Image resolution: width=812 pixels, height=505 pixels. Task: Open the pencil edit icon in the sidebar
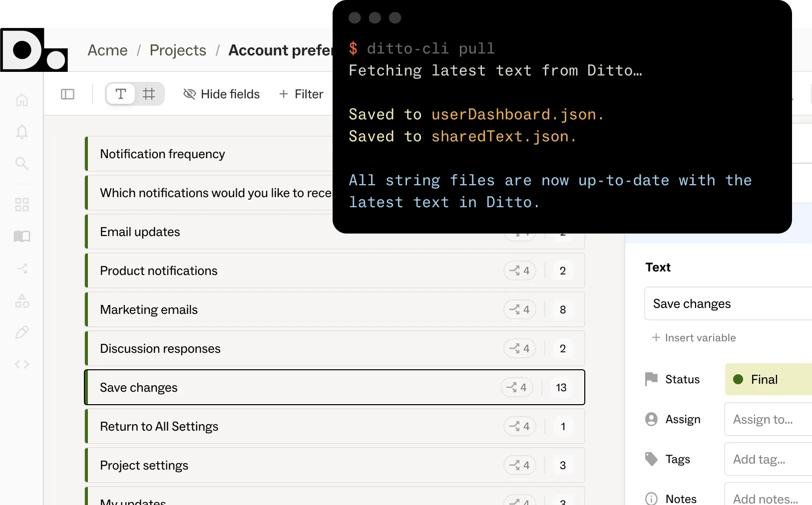click(x=22, y=332)
